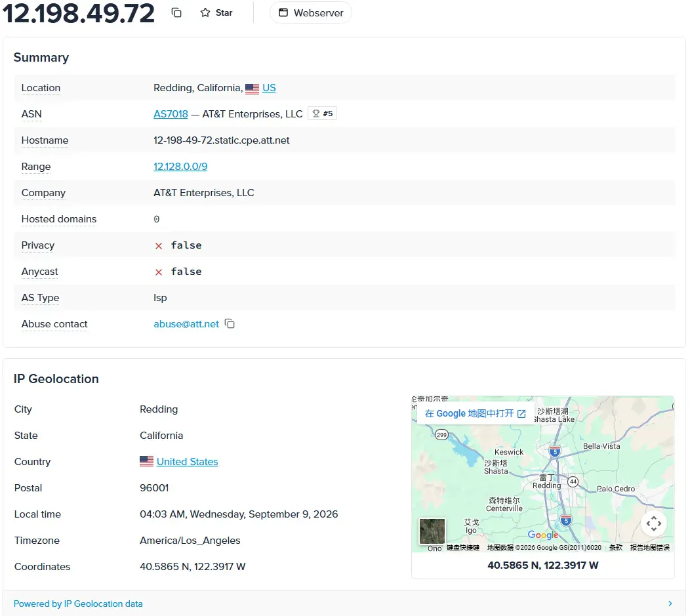
Task: Click the coordinates caption below map
Action: (543, 565)
